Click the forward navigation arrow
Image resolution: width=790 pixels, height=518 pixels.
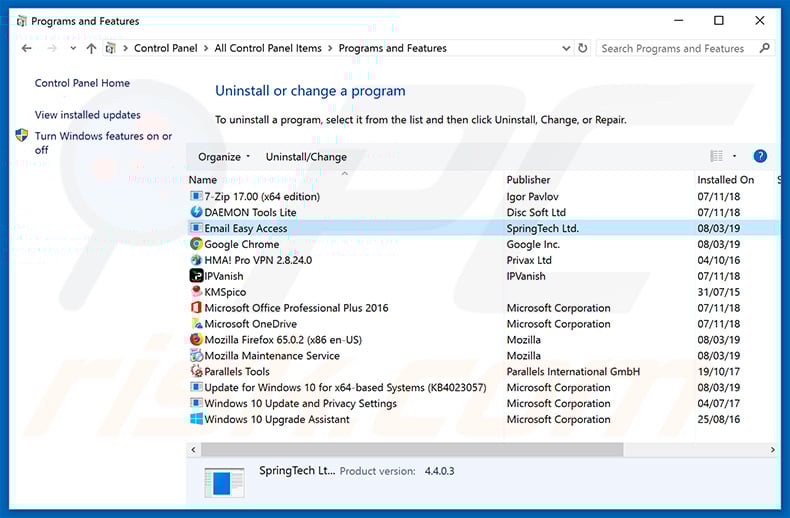tap(51, 48)
